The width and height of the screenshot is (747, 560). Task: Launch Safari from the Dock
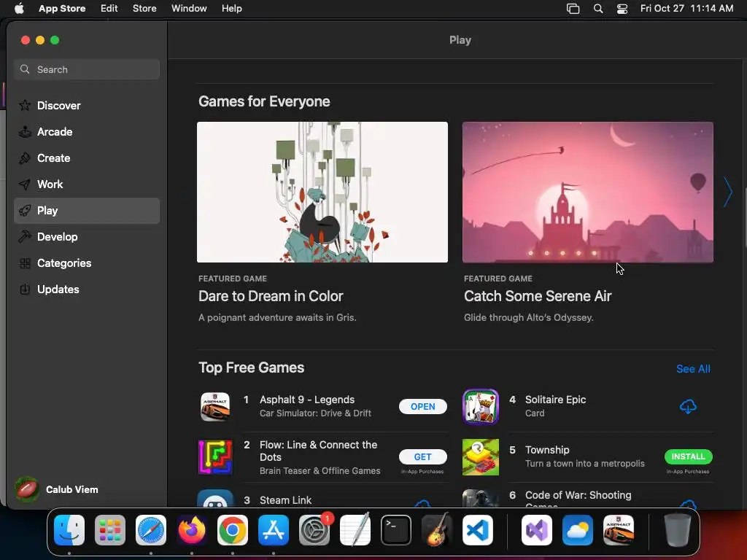coord(151,530)
